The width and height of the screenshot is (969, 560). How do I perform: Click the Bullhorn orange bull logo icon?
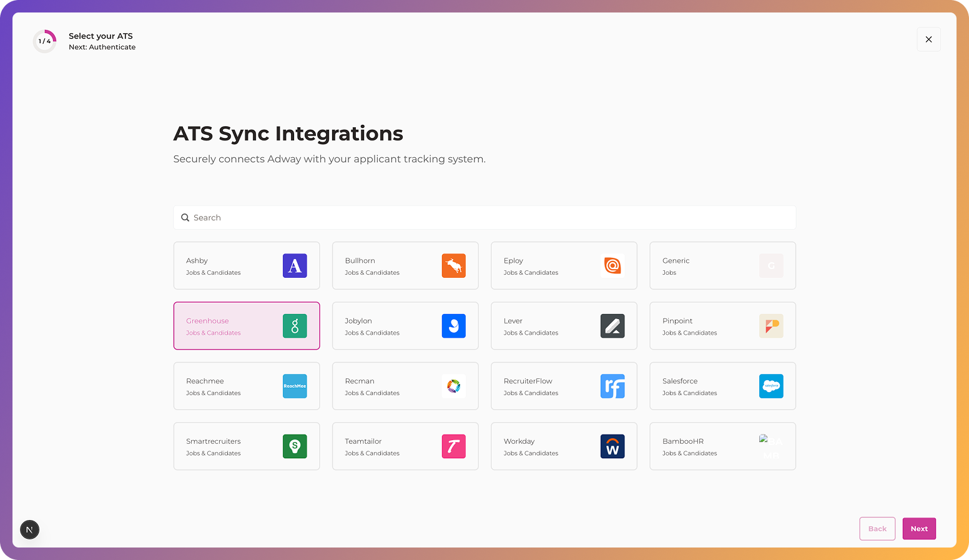pos(453,265)
